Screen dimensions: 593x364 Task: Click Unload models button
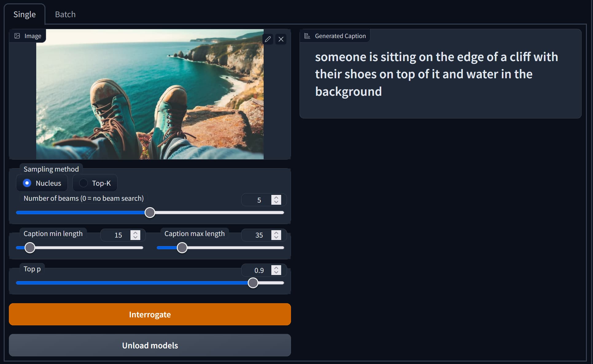click(150, 345)
